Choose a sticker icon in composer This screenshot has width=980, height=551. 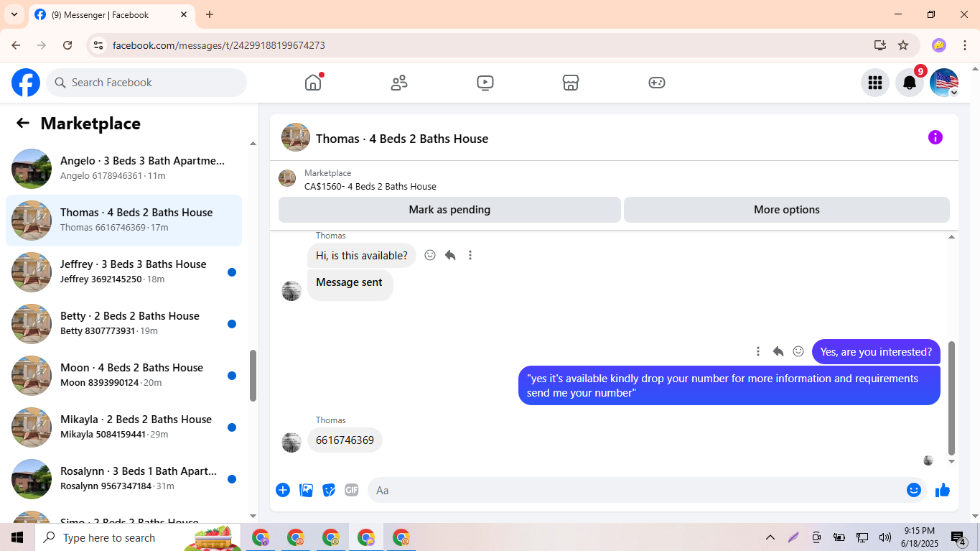(x=329, y=490)
